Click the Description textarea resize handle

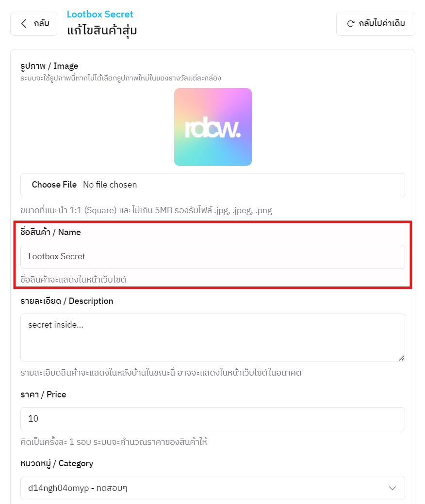click(x=401, y=358)
